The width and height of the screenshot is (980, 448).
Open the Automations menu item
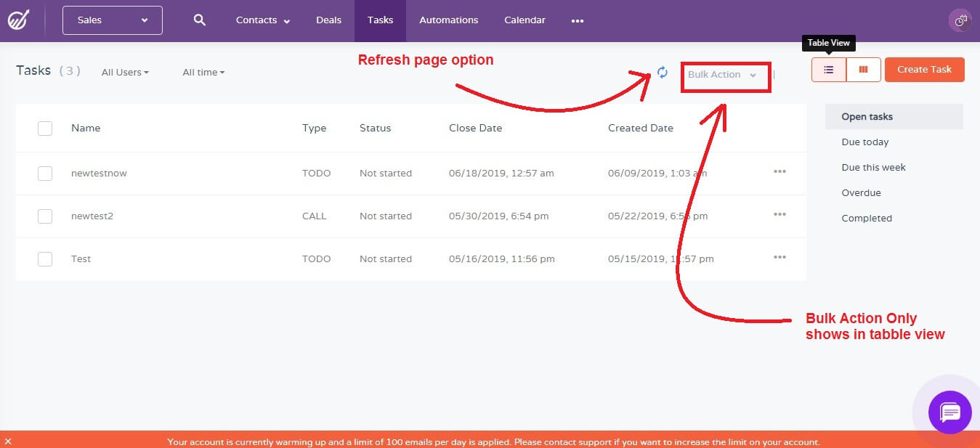click(x=448, y=20)
